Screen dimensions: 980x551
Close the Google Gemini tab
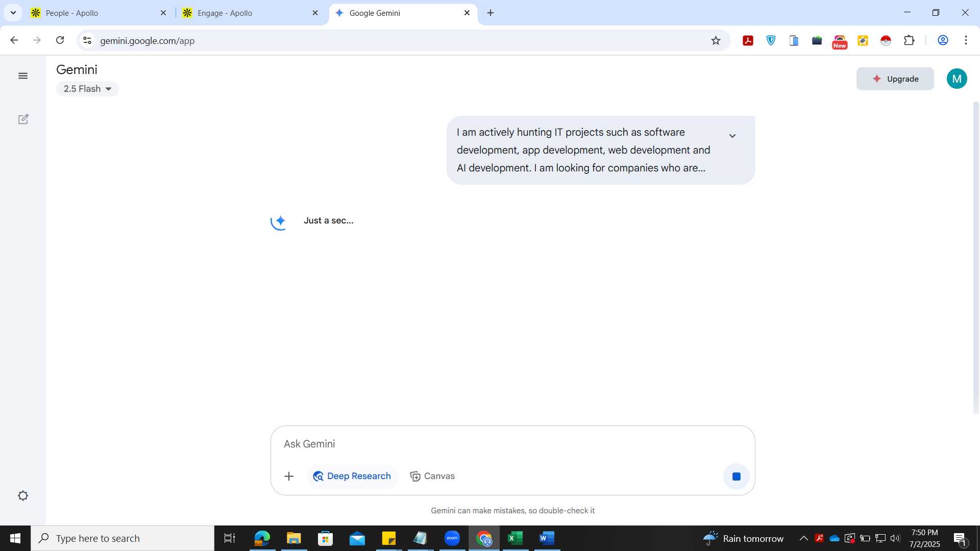(x=467, y=13)
